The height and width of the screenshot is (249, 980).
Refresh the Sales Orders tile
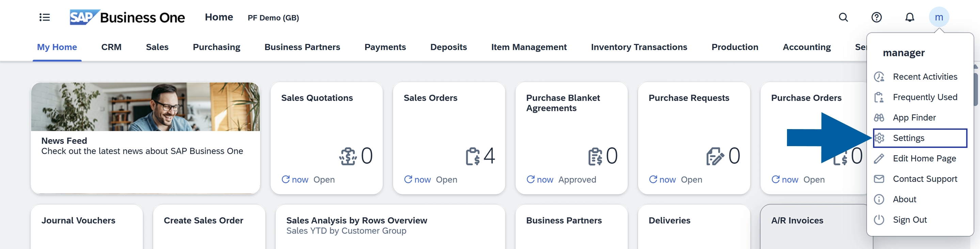click(408, 179)
